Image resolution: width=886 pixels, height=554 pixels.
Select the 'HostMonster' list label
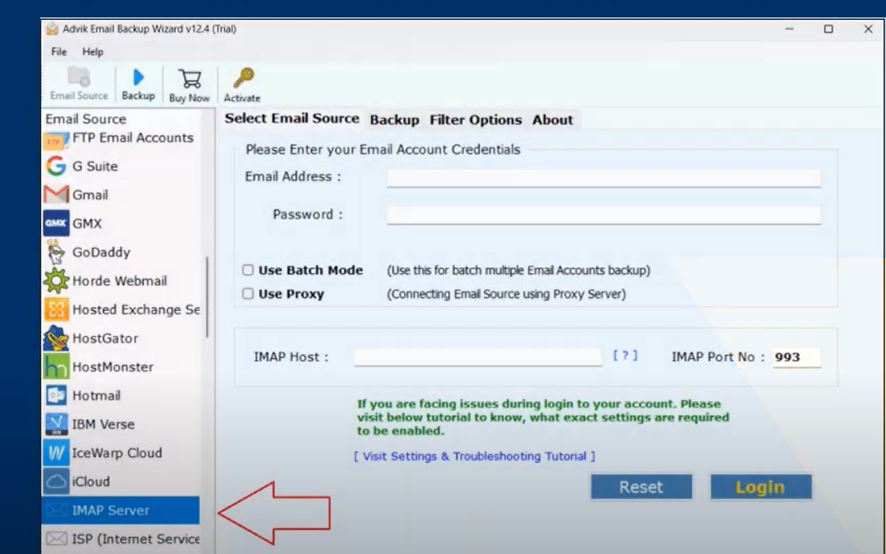(x=112, y=367)
